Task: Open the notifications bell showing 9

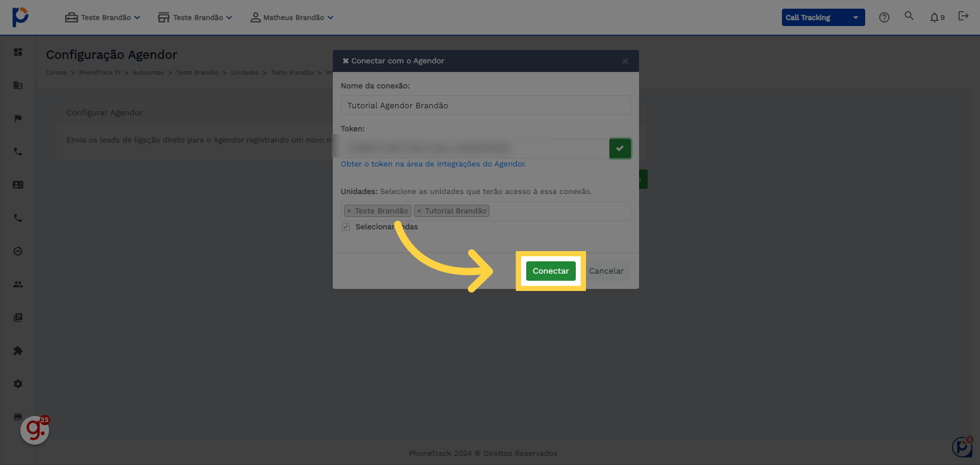Action: [937, 17]
